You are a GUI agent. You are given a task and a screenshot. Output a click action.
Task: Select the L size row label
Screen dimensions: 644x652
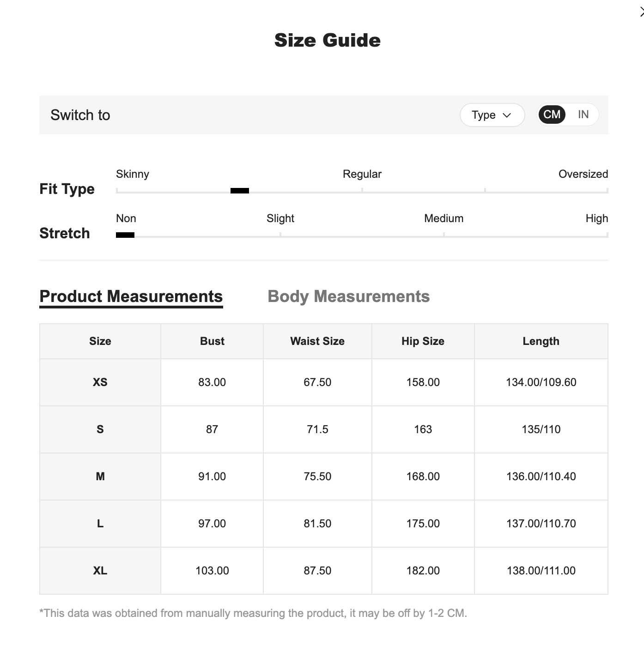[100, 524]
